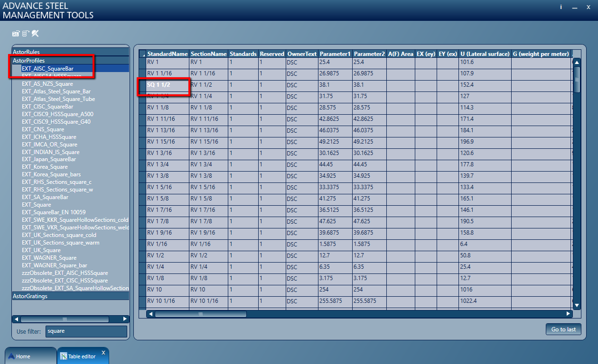Click the down arrow on table vertical scrollbar
The width and height of the screenshot is (598, 364).
(x=576, y=305)
